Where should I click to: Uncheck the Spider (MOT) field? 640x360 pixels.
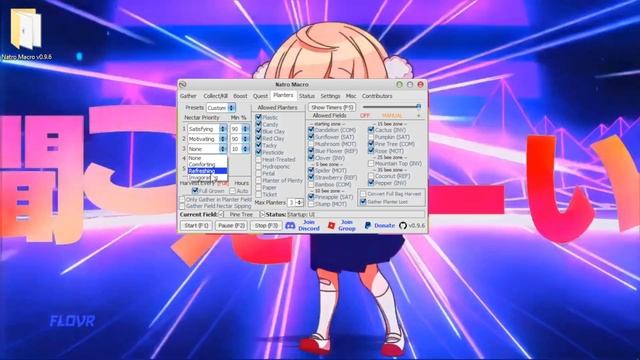click(311, 170)
